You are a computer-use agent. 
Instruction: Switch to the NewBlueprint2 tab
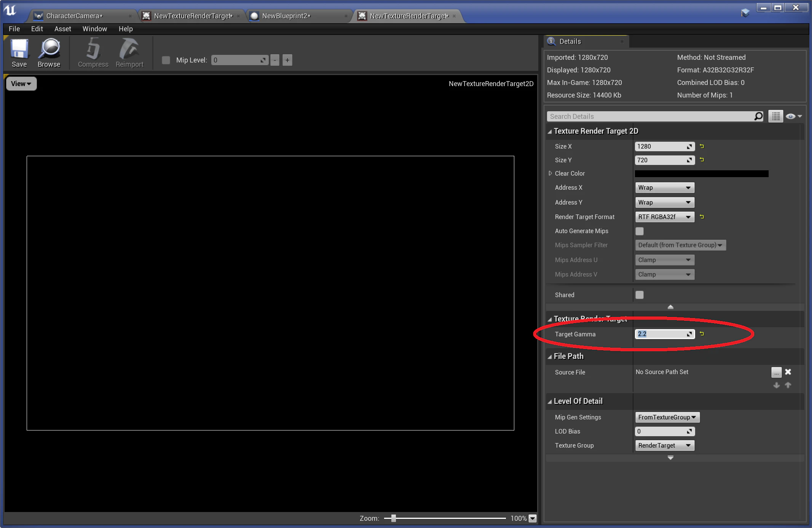pyautogui.click(x=297, y=16)
